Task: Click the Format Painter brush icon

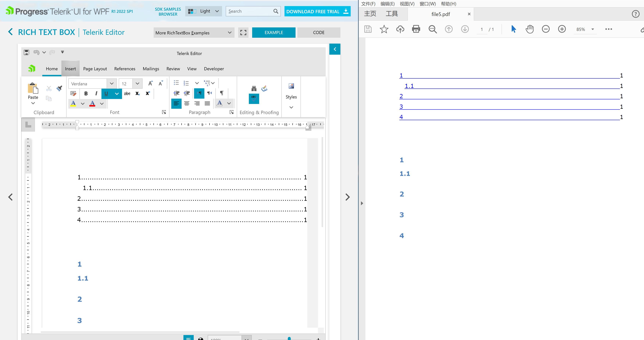Action: (x=59, y=88)
